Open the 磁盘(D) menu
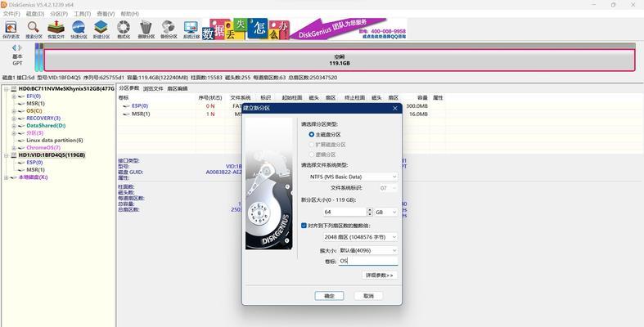Image resolution: width=644 pixels, height=327 pixels. (x=35, y=14)
